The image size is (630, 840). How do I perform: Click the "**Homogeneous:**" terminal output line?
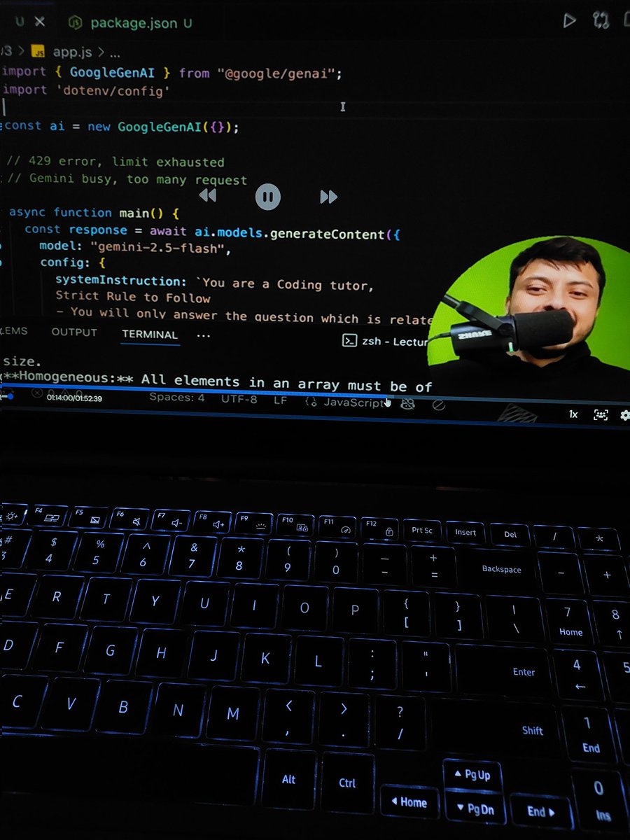click(217, 383)
